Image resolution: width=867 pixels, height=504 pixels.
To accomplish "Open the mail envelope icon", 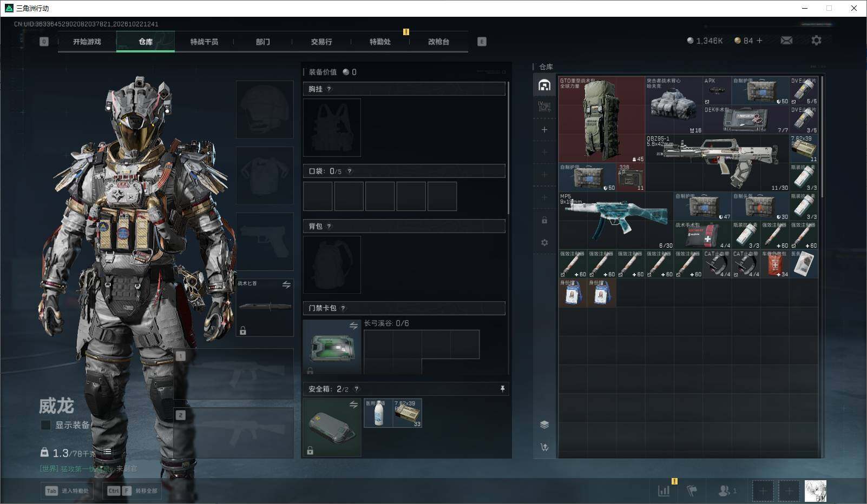I will tap(786, 41).
